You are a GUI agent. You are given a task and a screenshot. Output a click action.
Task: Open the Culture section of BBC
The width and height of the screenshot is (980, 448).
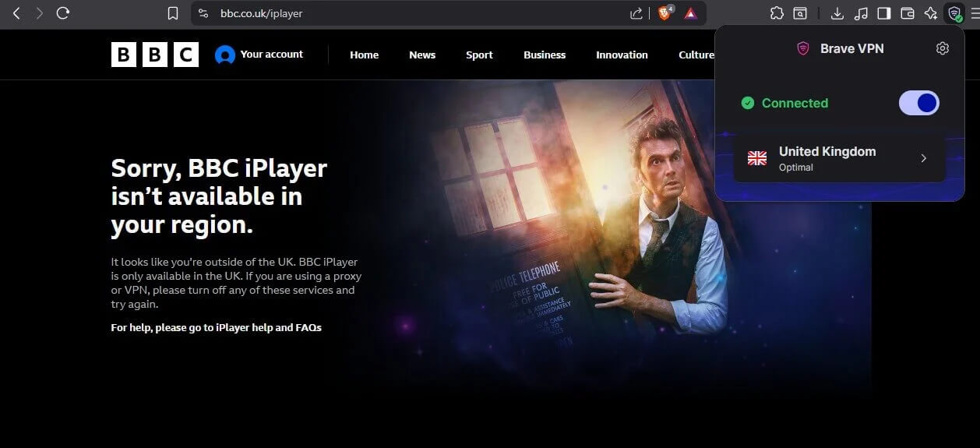pyautogui.click(x=696, y=55)
